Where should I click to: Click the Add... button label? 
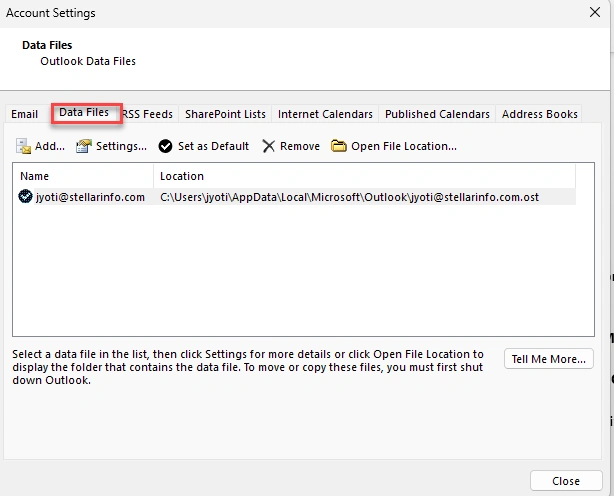tap(50, 146)
